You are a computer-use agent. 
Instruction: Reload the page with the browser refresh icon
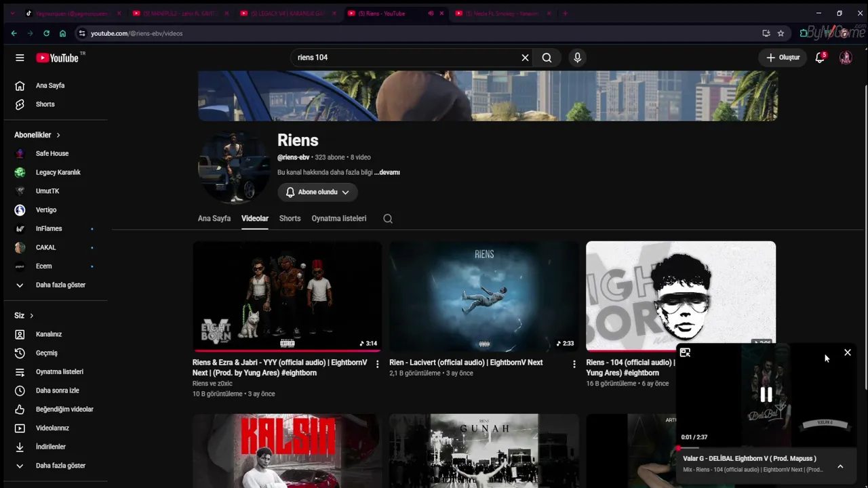pyautogui.click(x=46, y=33)
